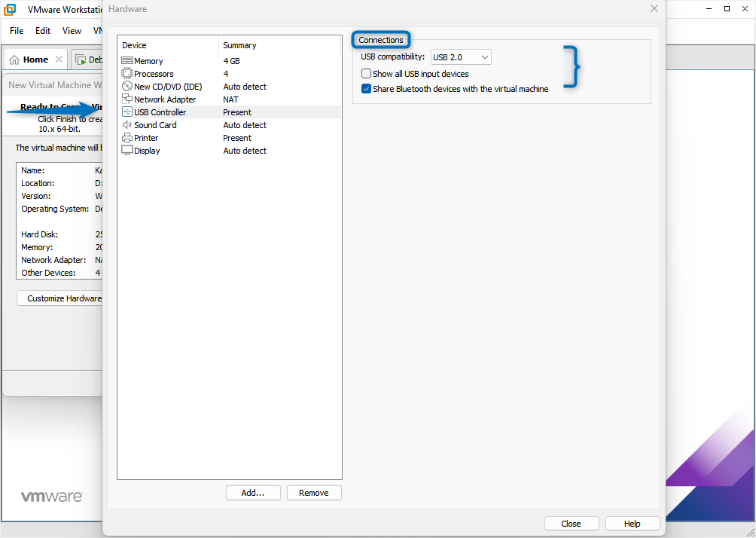This screenshot has height=538, width=756.
Task: Click the Add button to add hardware
Action: click(253, 492)
